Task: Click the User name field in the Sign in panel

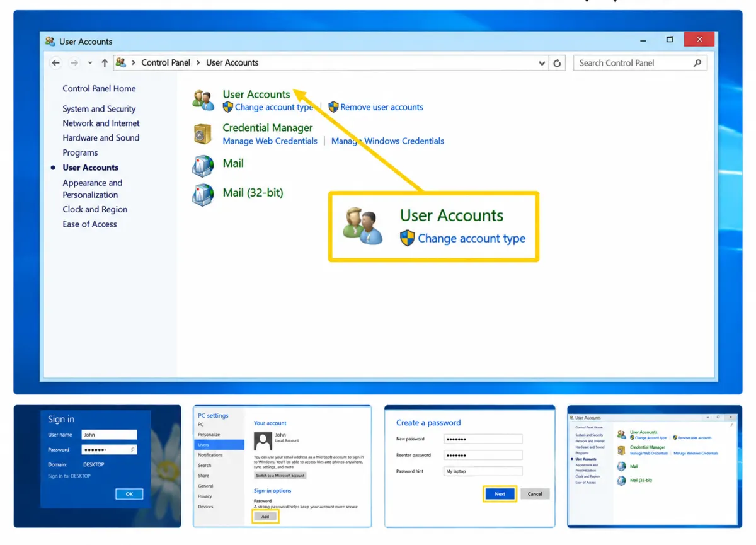Action: [x=109, y=435]
